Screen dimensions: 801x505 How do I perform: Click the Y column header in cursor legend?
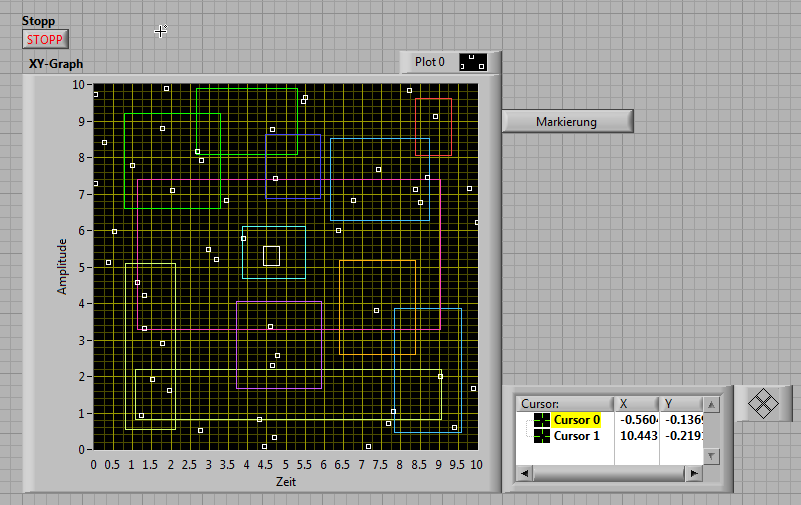(x=681, y=404)
